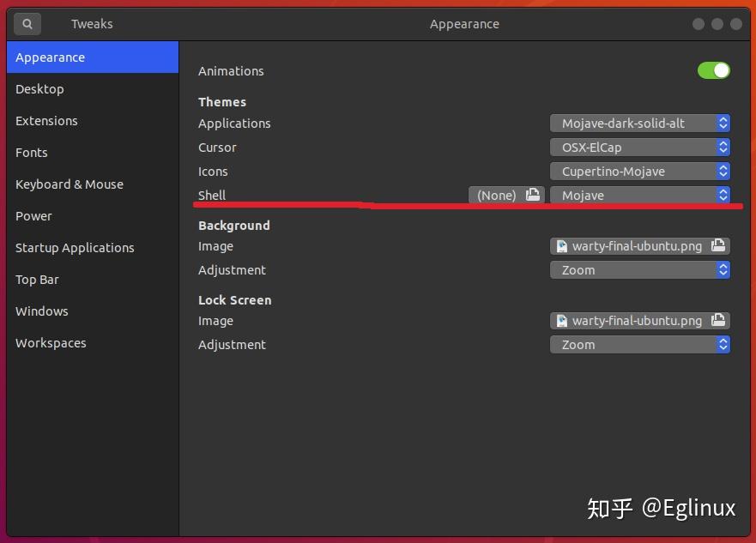Image resolution: width=756 pixels, height=543 pixels.
Task: Click the search magnifier icon
Action: (27, 23)
